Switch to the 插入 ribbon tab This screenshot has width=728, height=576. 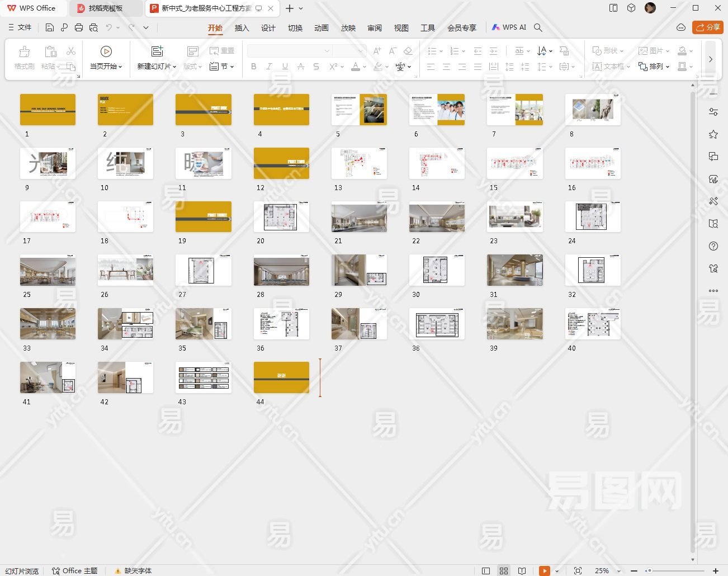242,28
